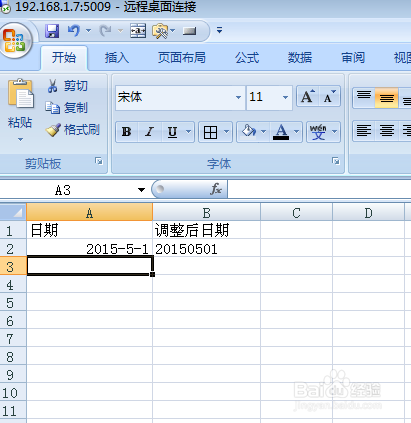Click the text box toolbar icon

[138, 31]
